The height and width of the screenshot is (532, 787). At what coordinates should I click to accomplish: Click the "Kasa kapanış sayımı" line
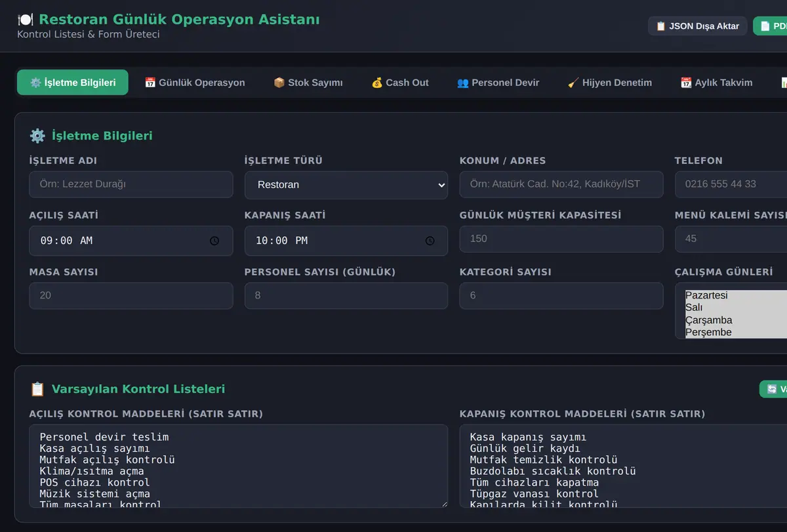(x=528, y=437)
